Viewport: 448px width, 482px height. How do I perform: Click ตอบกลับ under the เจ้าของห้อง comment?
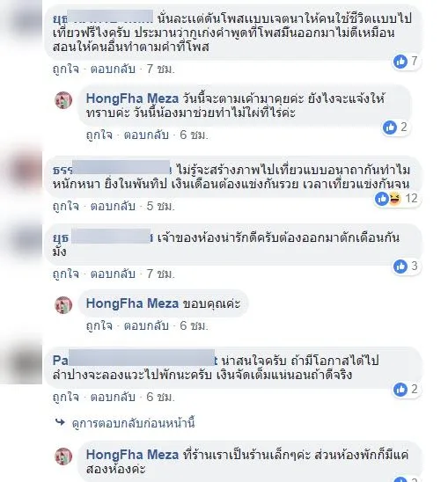point(113,274)
